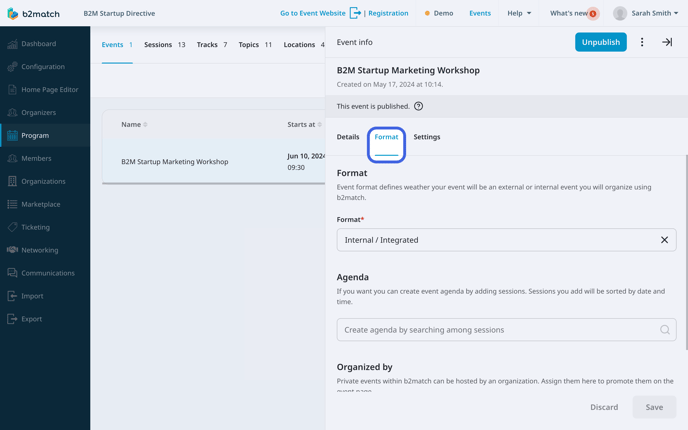The width and height of the screenshot is (688, 430).
Task: Click the Unpublish button
Action: click(601, 42)
